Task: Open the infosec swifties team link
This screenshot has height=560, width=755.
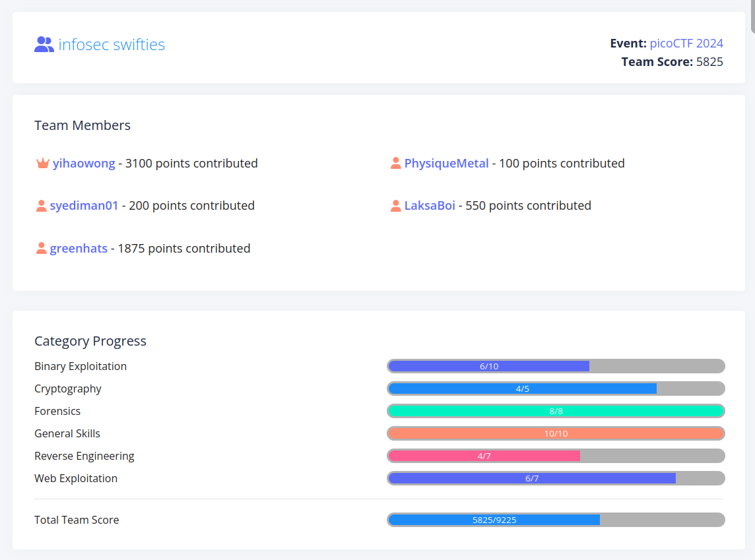Action: point(112,44)
